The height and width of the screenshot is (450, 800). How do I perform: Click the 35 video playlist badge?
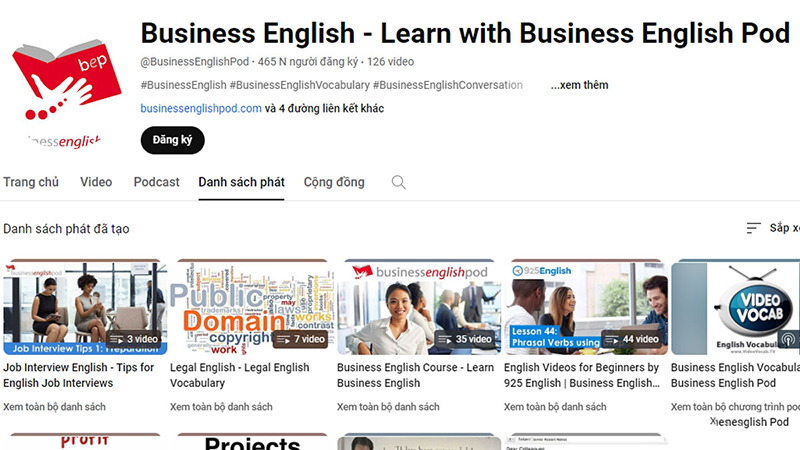(x=467, y=339)
